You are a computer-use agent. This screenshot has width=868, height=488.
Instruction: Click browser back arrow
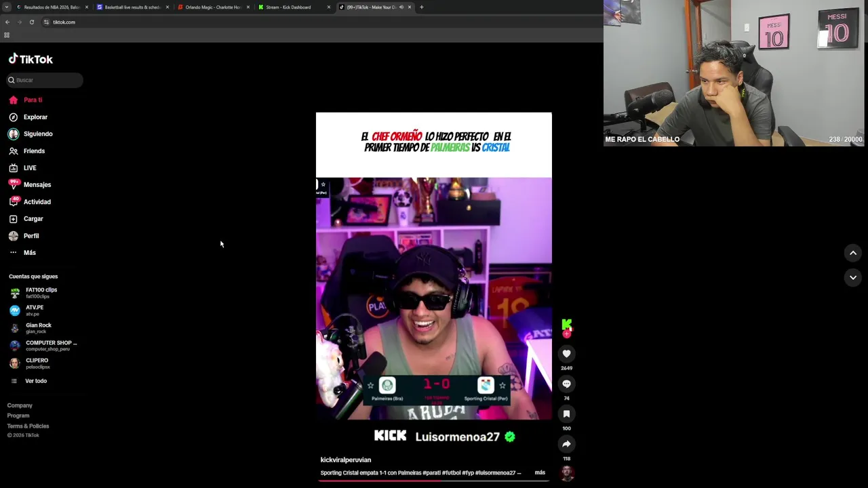pos(7,22)
